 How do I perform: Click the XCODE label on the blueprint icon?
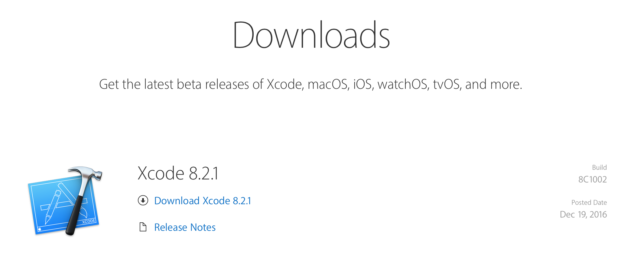point(89,221)
